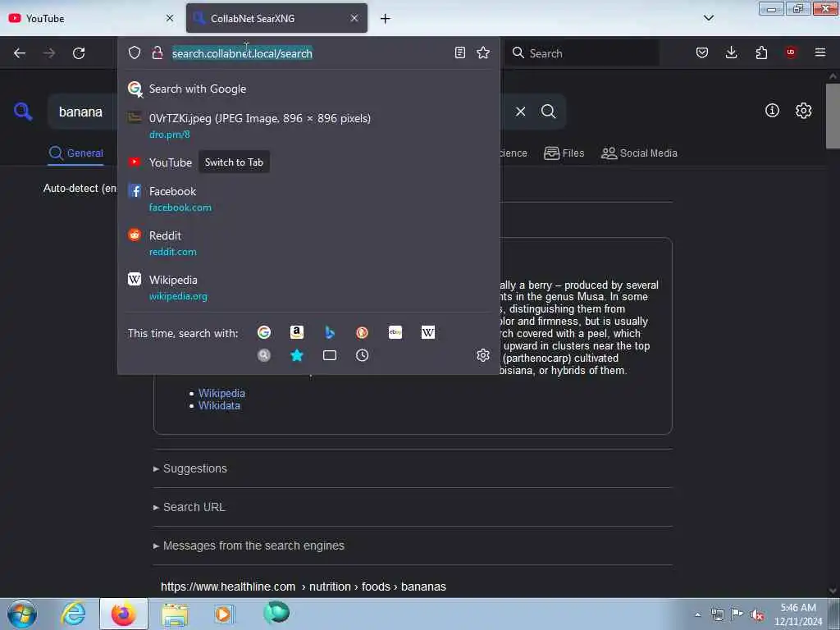Open the 0VrTZKi.jpeg suggestion entry

[x=308, y=126]
